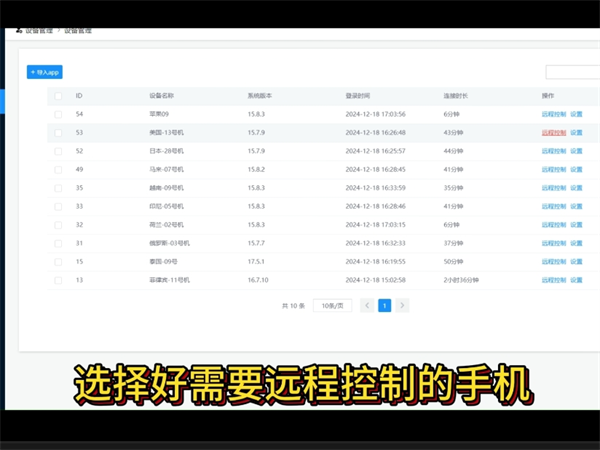600x450 pixels.
Task: Go to the previous page arrow
Action: point(367,305)
